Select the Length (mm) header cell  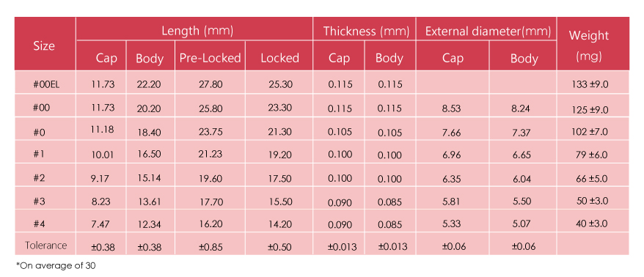point(194,29)
